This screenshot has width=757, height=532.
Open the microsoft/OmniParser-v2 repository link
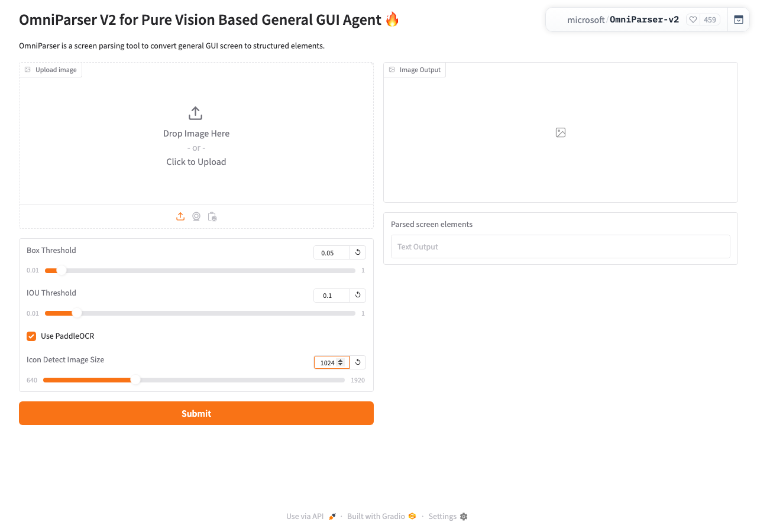pos(623,20)
